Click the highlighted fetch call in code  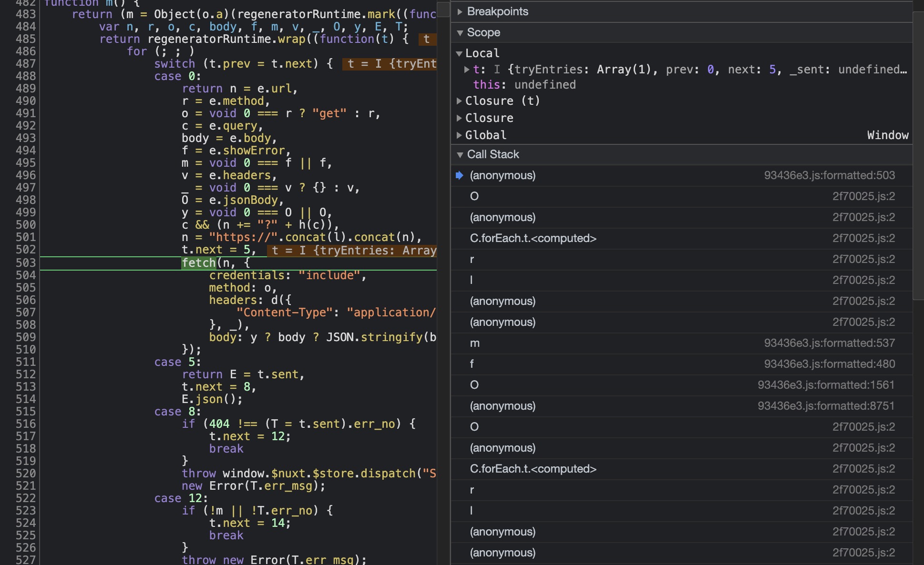[199, 263]
